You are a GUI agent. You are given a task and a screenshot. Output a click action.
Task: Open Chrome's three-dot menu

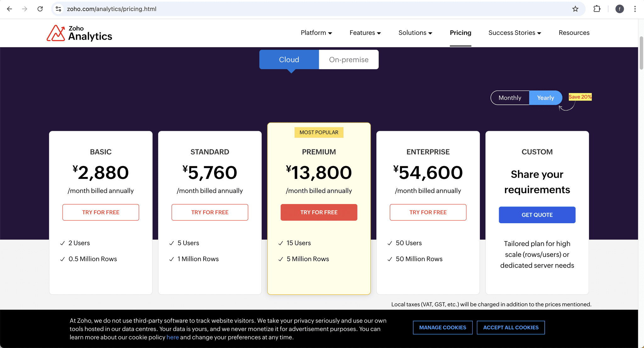[635, 9]
